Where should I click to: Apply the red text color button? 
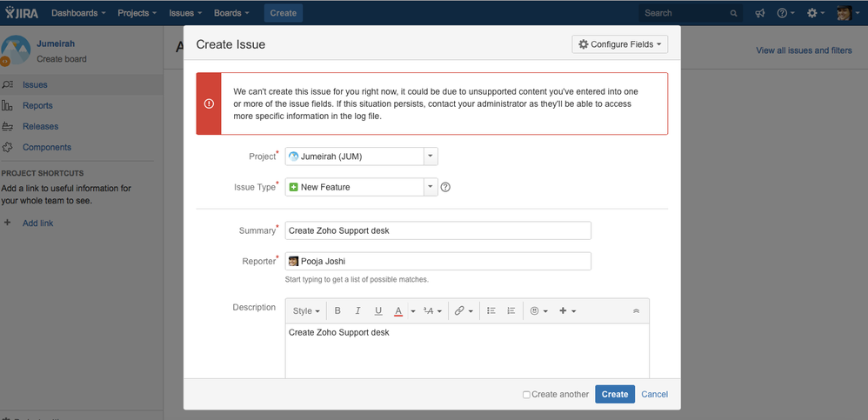(398, 311)
